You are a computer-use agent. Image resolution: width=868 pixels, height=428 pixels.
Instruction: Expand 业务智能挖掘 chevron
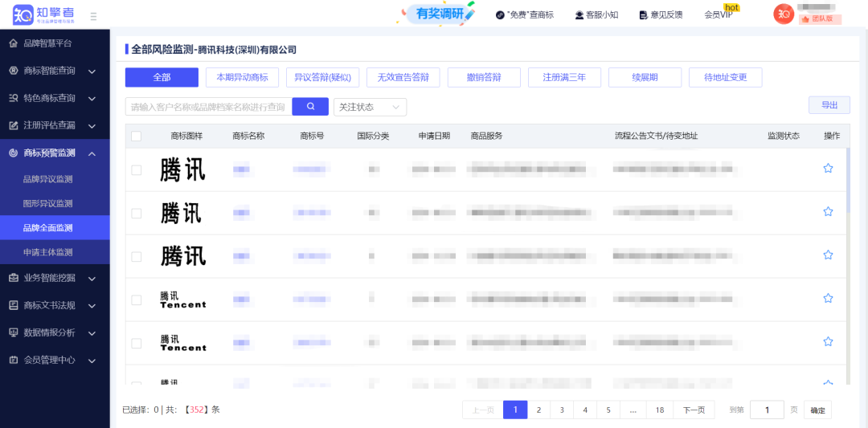coord(92,279)
